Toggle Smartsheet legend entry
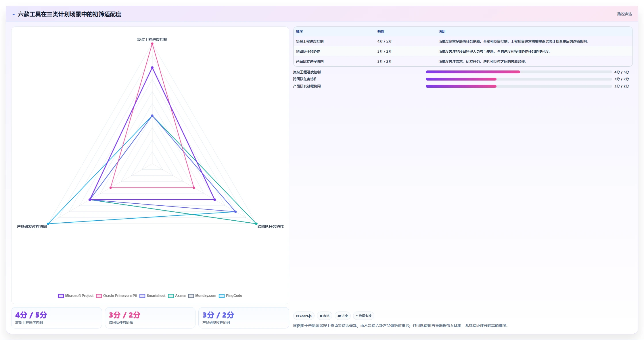Viewport: 644px width, 340px height. tap(153, 296)
